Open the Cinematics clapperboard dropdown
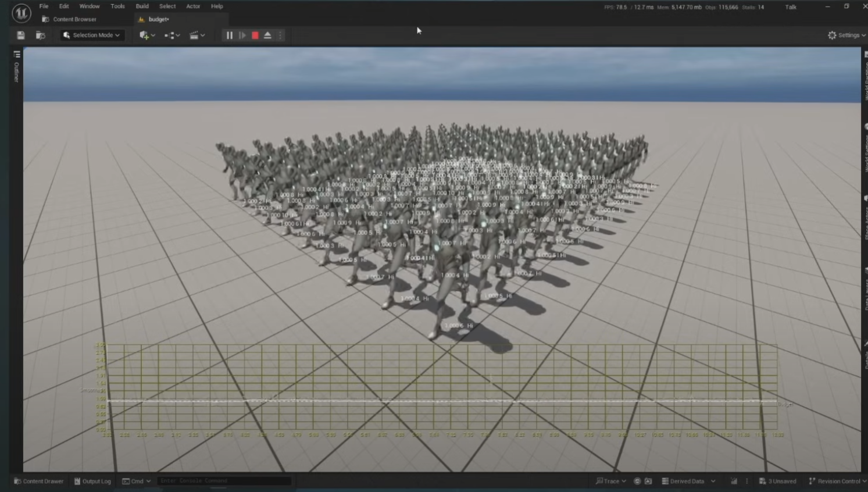 point(197,35)
